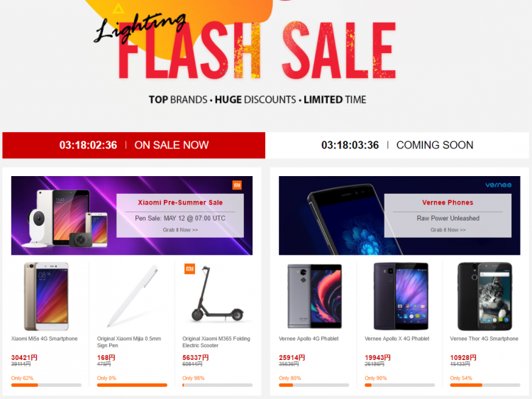Screen dimensions: 532x399
Task: Open the Vernee Apollo phablet image
Action: [x=314, y=296]
